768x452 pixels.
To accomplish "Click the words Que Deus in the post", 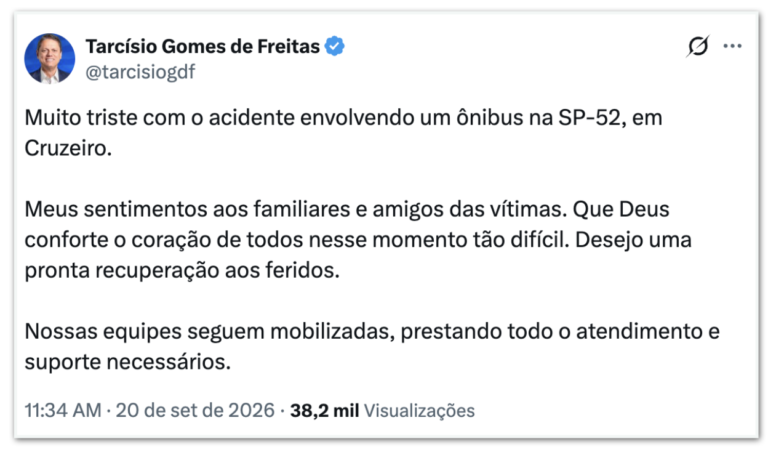I will pos(621,210).
